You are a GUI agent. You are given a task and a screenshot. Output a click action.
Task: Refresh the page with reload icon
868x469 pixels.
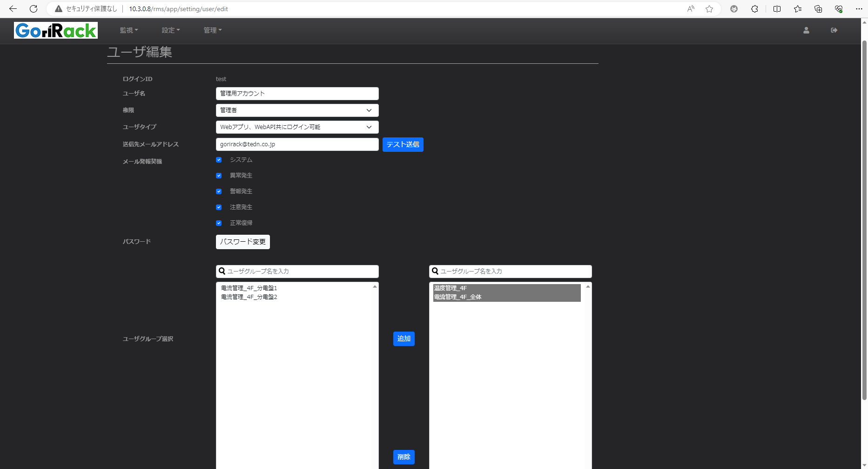[x=34, y=9]
